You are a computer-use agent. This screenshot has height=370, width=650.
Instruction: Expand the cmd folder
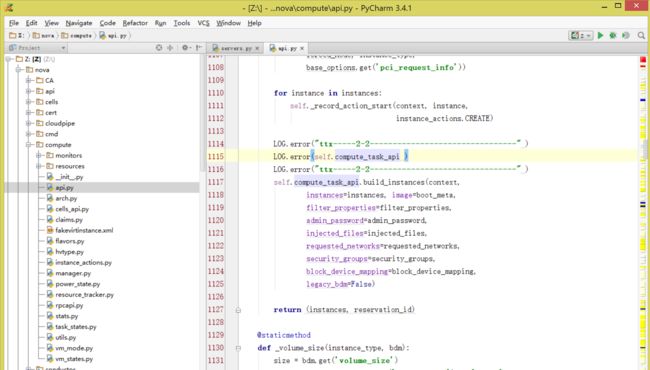point(29,134)
